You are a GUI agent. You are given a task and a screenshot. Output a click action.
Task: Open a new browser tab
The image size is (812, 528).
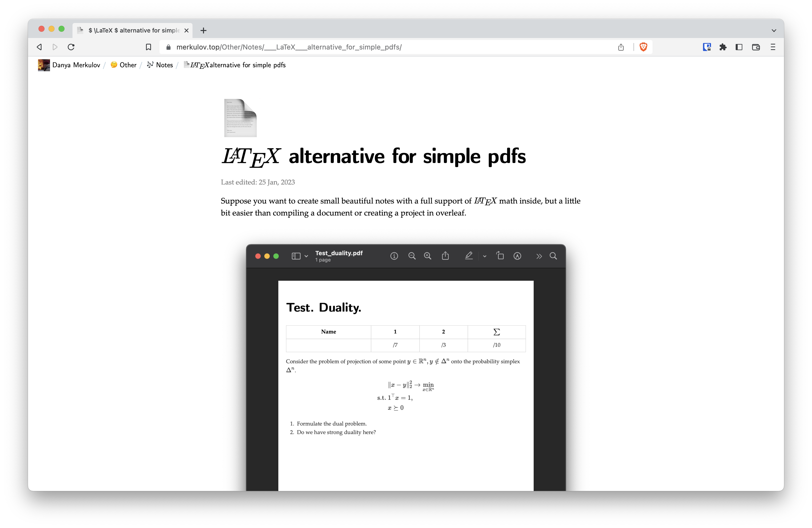(x=203, y=30)
